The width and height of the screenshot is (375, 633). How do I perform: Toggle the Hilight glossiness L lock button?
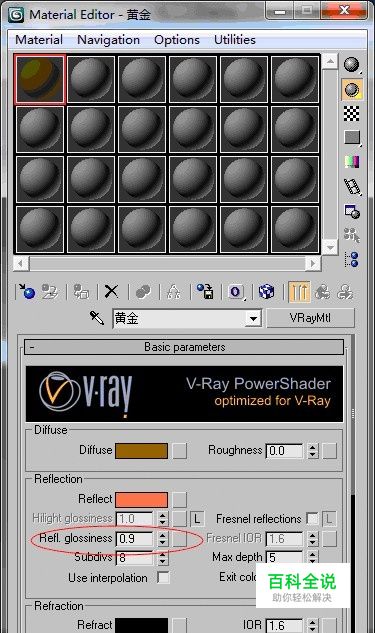(197, 519)
